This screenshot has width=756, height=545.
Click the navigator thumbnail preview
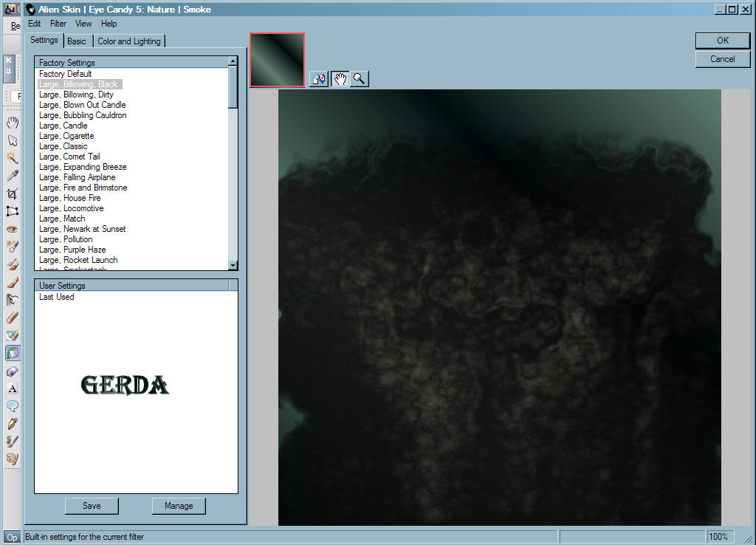[x=278, y=61]
